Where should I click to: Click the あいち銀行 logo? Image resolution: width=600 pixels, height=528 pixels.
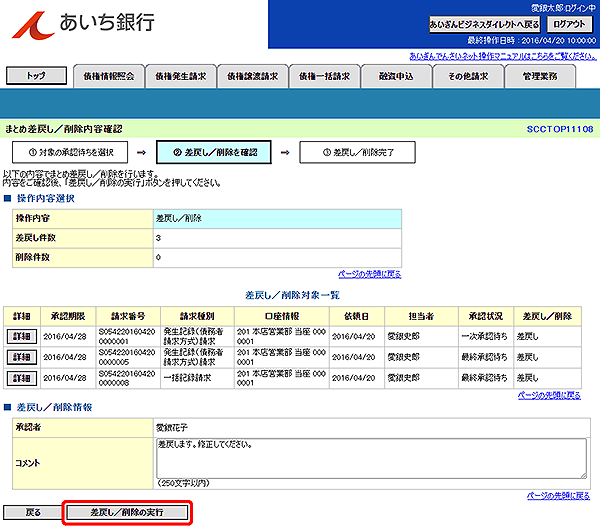click(x=83, y=25)
